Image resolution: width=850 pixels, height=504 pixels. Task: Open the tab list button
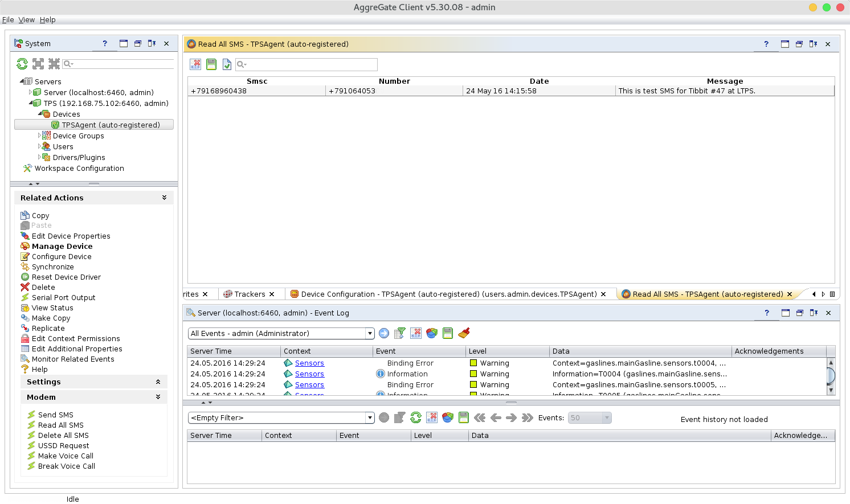coord(832,294)
